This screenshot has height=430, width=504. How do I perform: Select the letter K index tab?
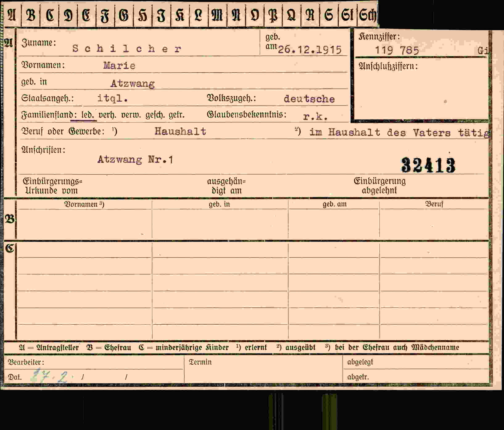coord(180,15)
